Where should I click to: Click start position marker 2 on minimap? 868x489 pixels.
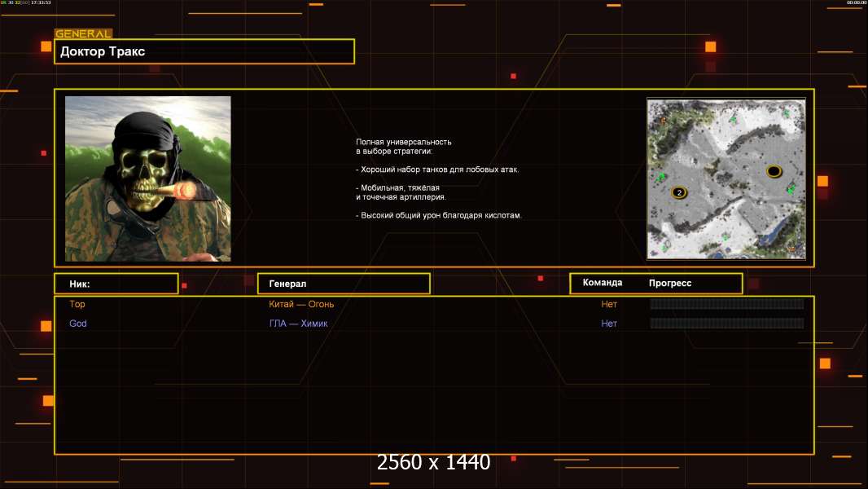click(678, 192)
